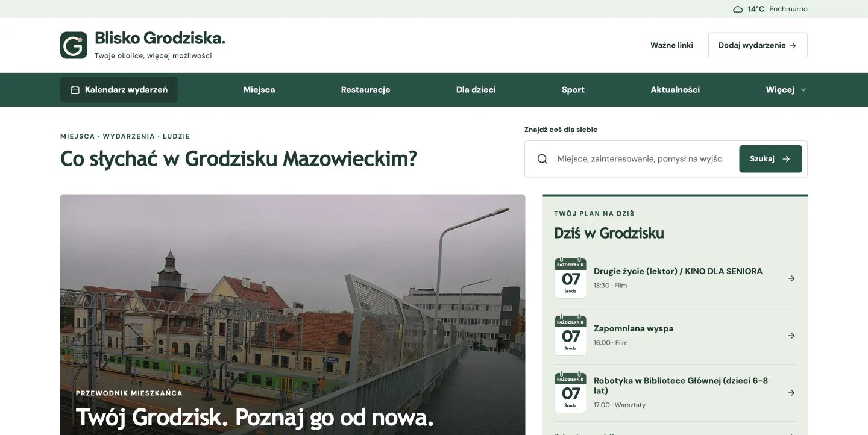
Task: Click the Twój plan na dziś label
Action: [x=594, y=214]
